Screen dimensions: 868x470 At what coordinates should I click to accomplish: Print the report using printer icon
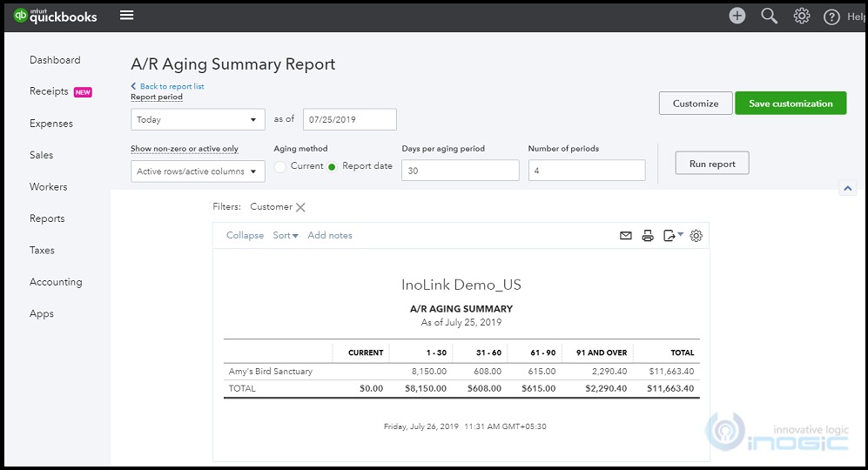coord(648,236)
